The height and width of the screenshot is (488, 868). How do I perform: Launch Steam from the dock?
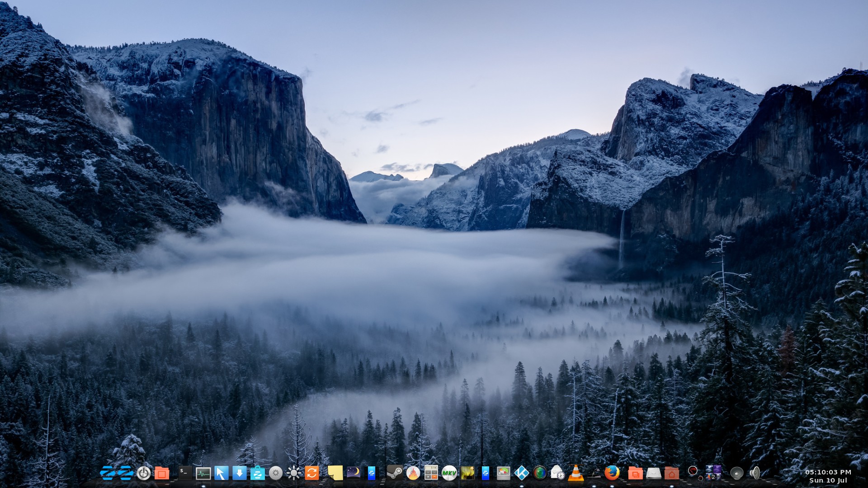click(x=395, y=473)
